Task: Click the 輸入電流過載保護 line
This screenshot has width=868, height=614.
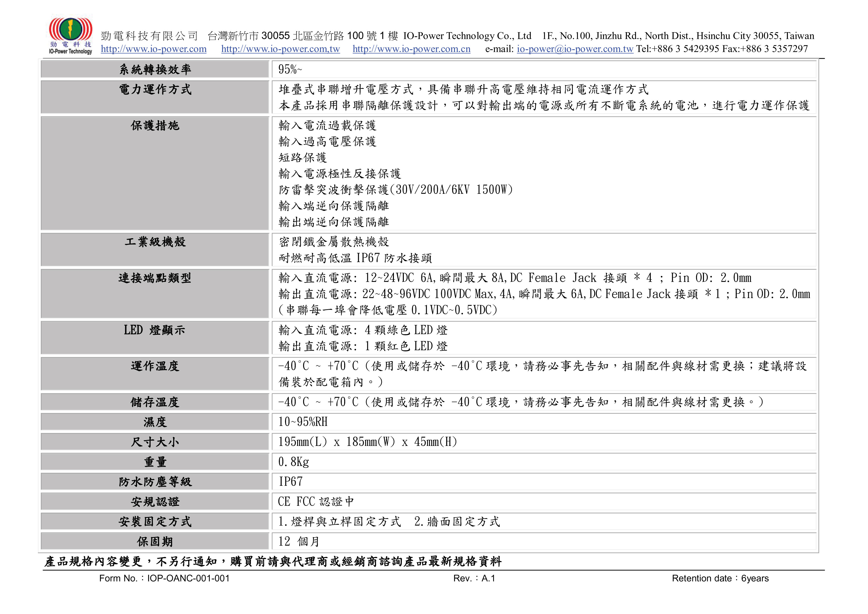Action: pyautogui.click(x=327, y=125)
